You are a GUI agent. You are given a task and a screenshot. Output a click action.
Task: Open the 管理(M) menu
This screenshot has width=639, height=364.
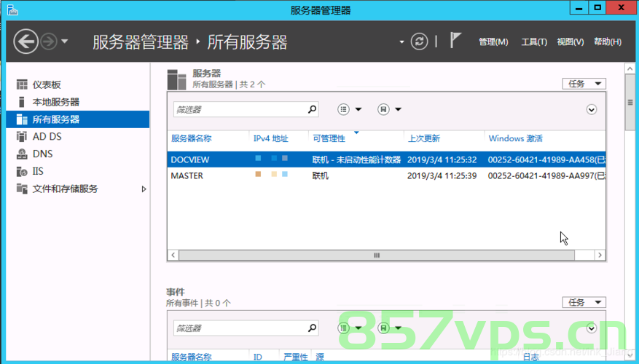(493, 41)
